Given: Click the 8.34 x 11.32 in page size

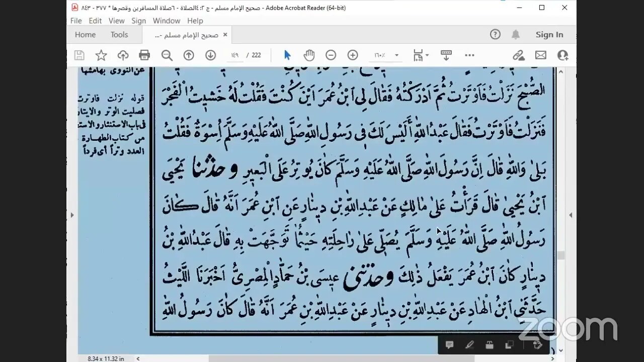Looking at the screenshot, I should (x=106, y=358).
